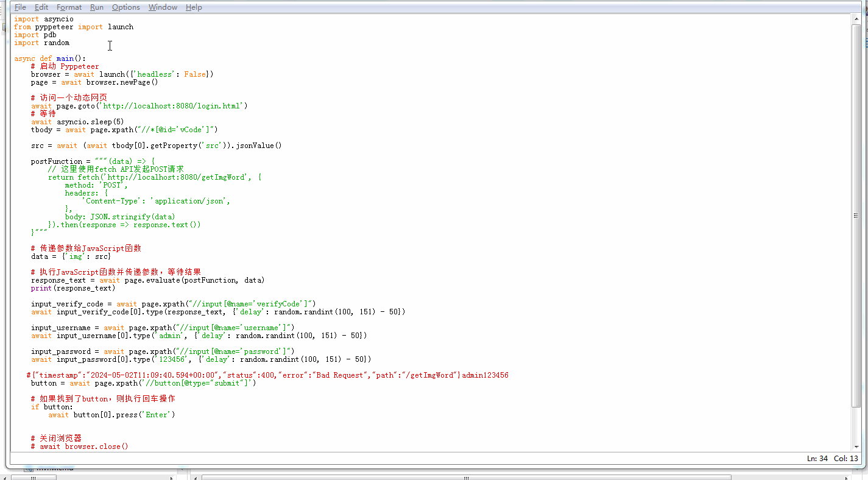Screen dimensions: 868x480
Task: Click the 'import pdb' line
Action: pyautogui.click(x=35, y=35)
